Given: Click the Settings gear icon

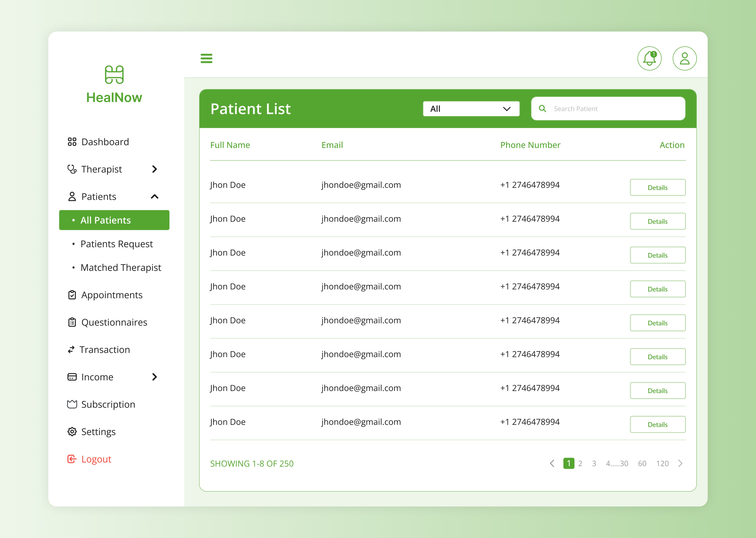Looking at the screenshot, I should pos(72,432).
